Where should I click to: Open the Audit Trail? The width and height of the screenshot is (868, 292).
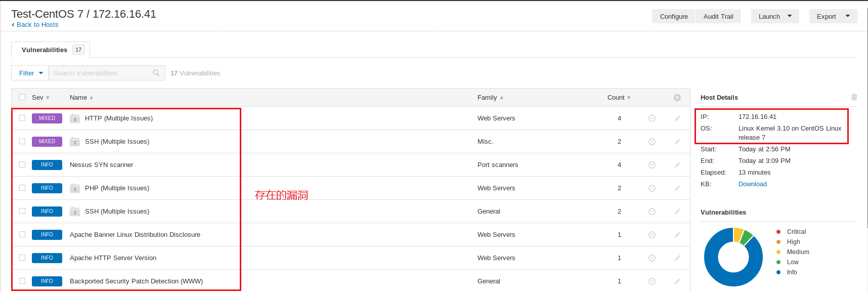coord(718,16)
